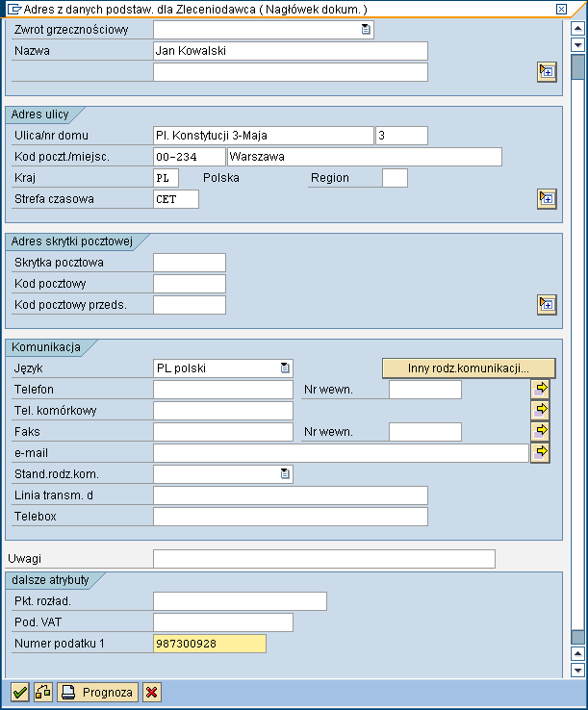Click the Nazwa field with Jan Kowalski
588x710 pixels.
[x=291, y=51]
